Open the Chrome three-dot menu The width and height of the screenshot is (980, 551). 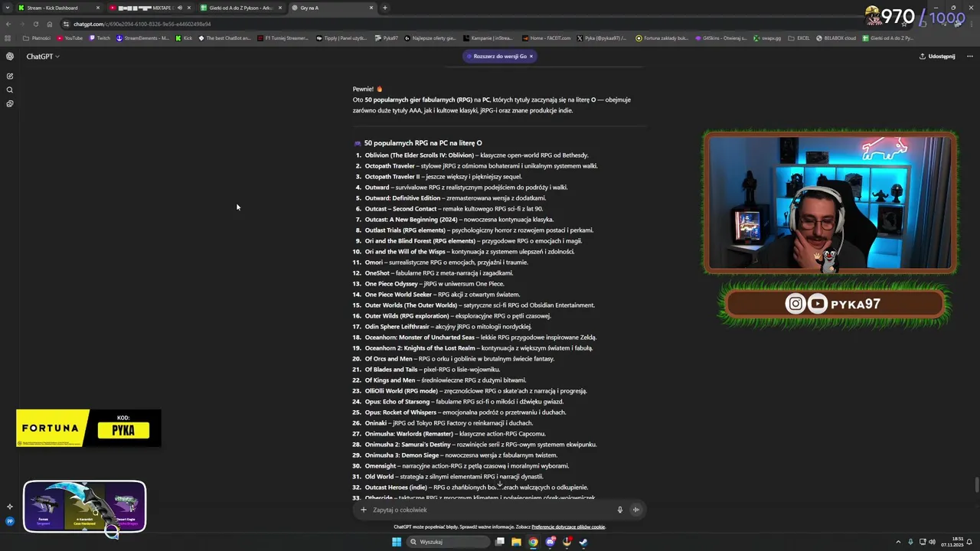click(971, 24)
